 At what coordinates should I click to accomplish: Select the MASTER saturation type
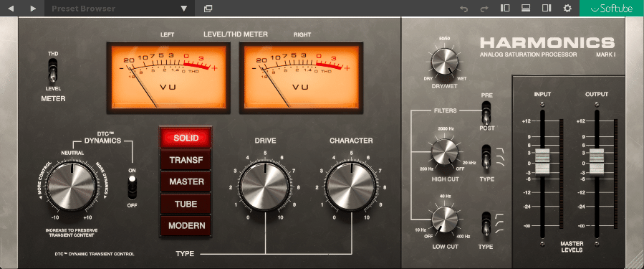(x=186, y=181)
